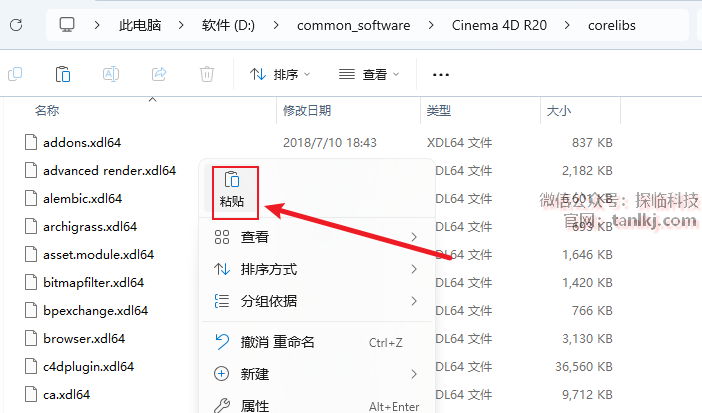Click size 837 KB of addons.xdl64

(592, 142)
